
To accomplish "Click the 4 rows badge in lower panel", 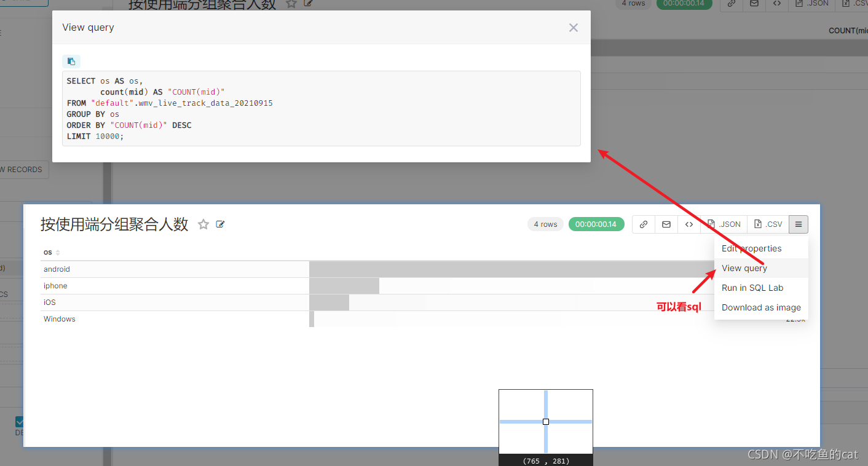I will (545, 224).
